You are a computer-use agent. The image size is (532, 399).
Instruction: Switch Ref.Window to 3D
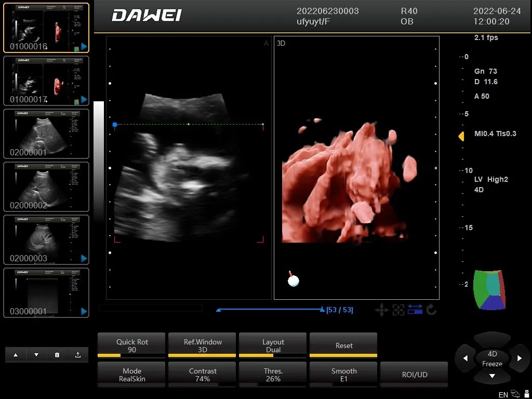pos(202,345)
